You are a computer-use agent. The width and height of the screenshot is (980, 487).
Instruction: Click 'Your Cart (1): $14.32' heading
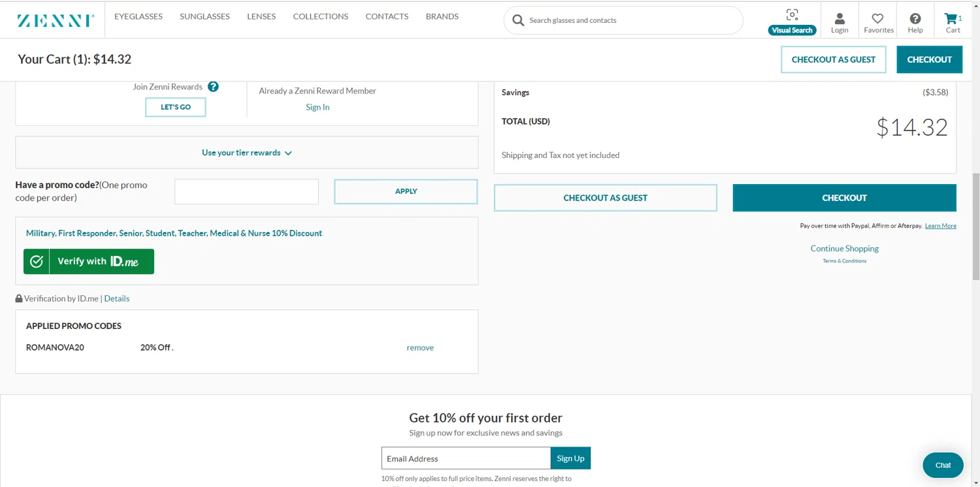pos(74,59)
